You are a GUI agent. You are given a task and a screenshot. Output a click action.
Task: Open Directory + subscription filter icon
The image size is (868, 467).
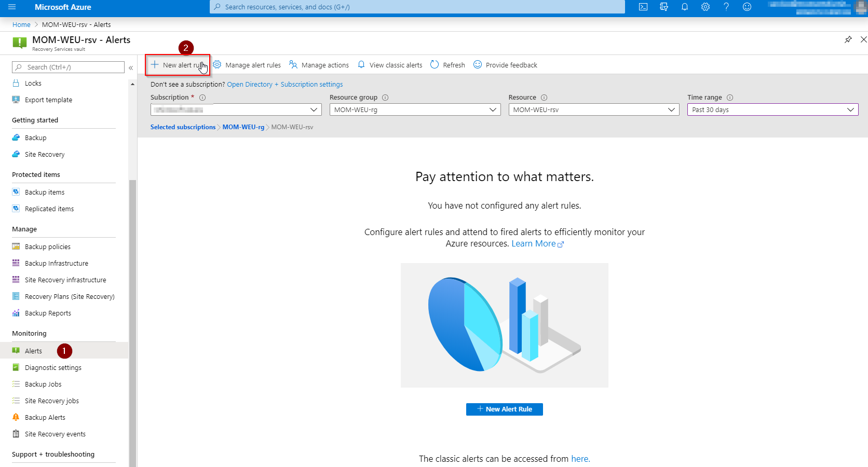tap(664, 7)
